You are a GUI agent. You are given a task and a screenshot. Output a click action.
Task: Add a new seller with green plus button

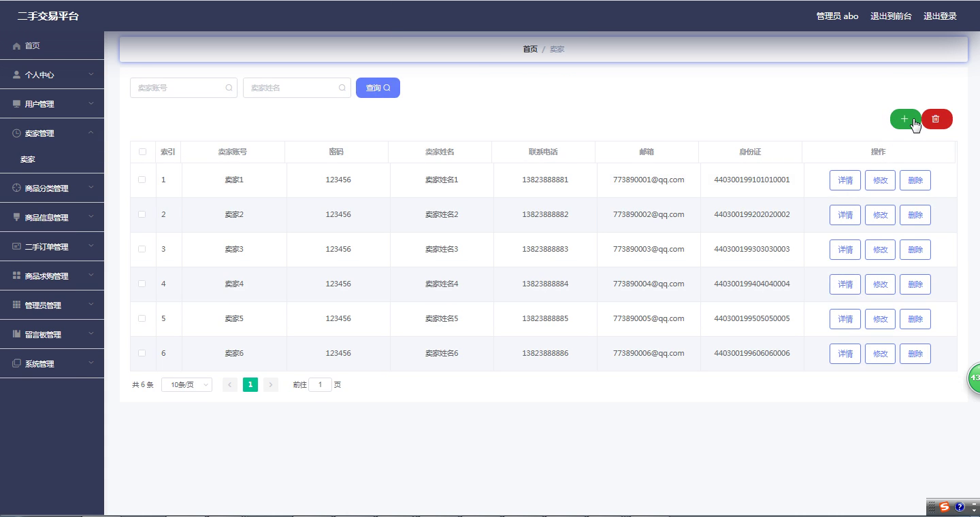coord(905,119)
